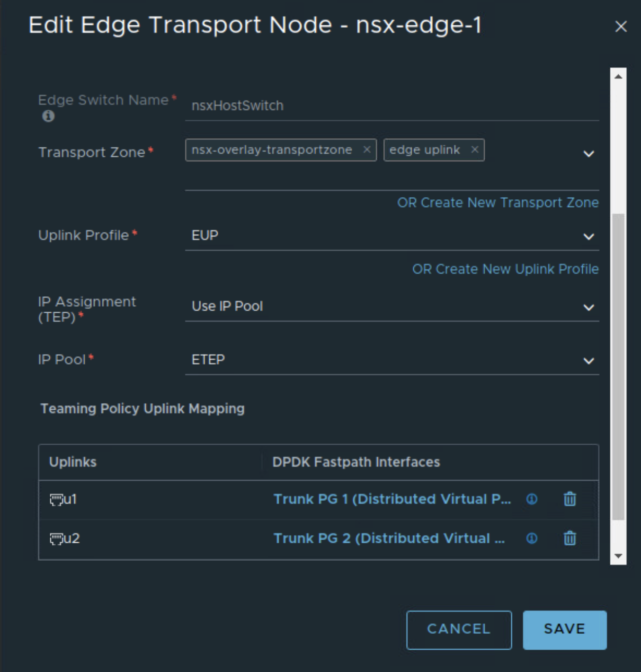
Task: Open the Uplink Profile dropdown
Action: [x=589, y=236]
